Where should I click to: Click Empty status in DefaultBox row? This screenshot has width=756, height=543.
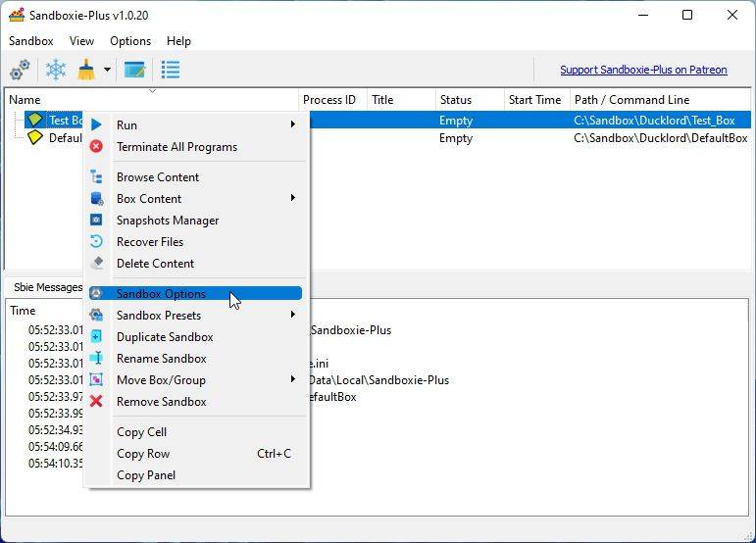pyautogui.click(x=456, y=138)
